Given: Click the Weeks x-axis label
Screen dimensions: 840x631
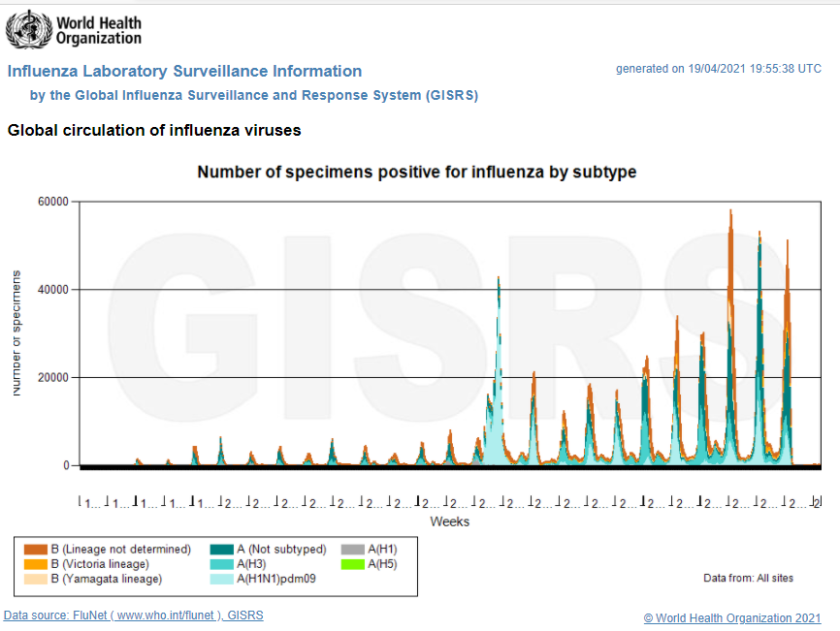Looking at the screenshot, I should [449, 521].
